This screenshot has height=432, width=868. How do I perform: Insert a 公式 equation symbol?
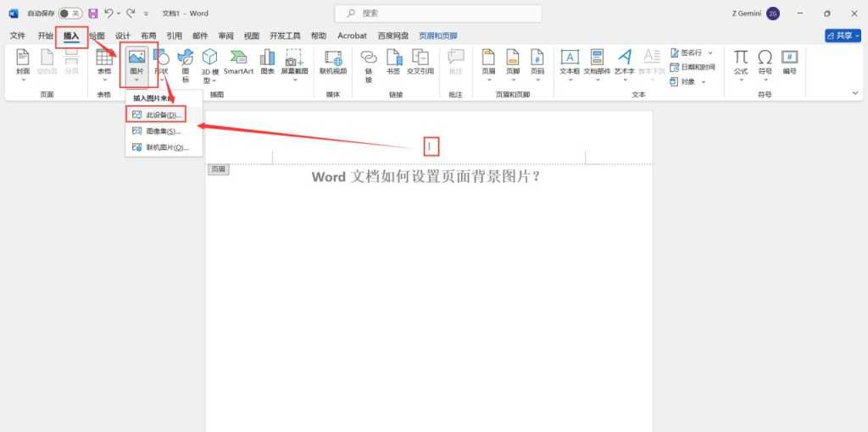[741, 64]
